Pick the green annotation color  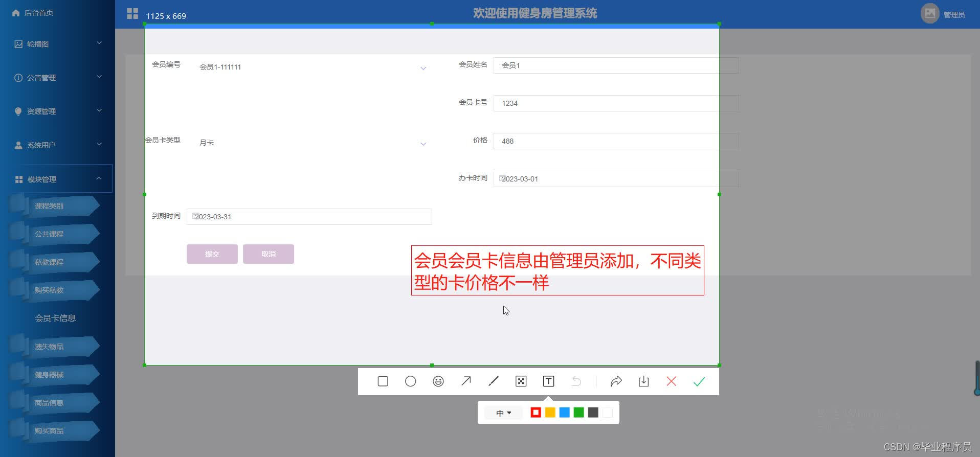coord(578,413)
